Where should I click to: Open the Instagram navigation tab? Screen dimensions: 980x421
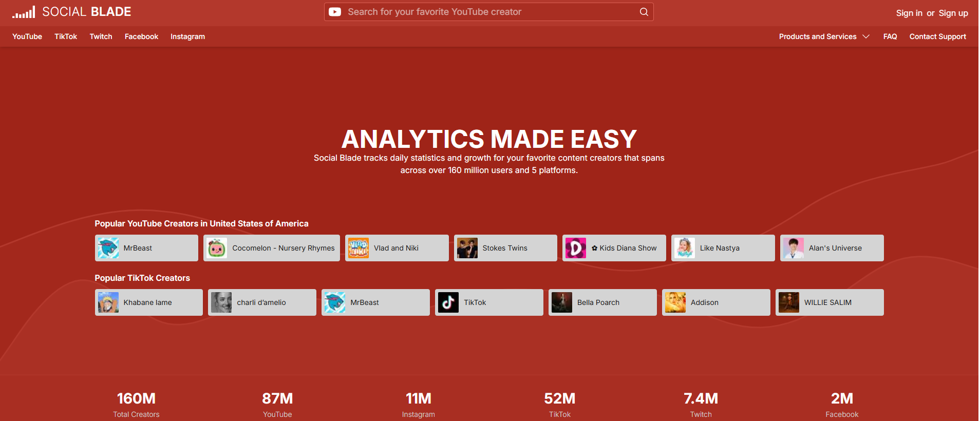pos(187,36)
